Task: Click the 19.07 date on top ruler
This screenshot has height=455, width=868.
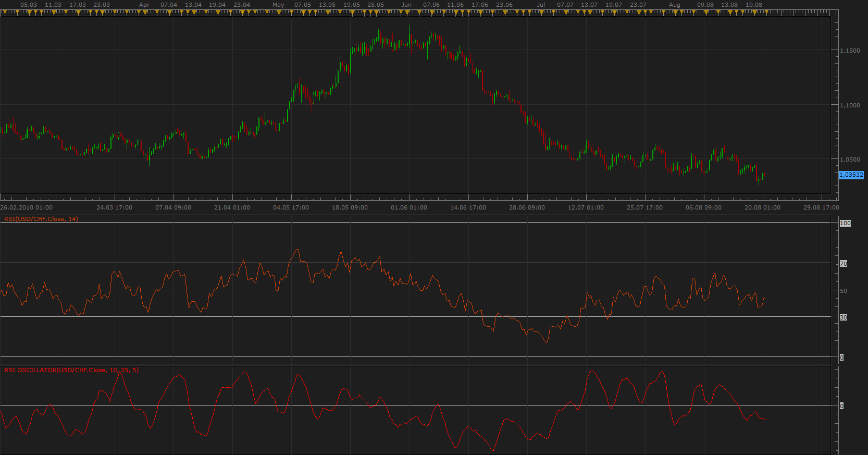Action: [614, 5]
